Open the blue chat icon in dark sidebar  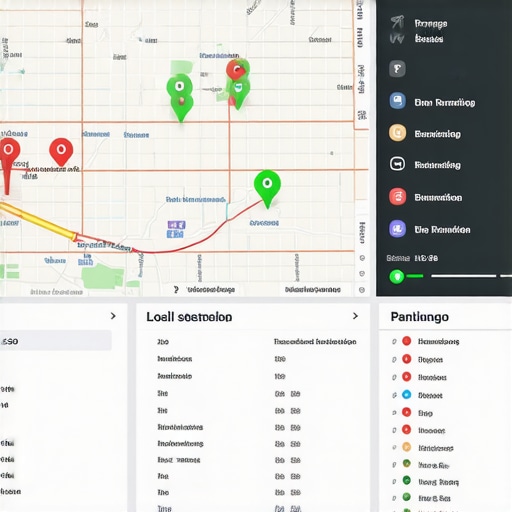[x=397, y=101]
